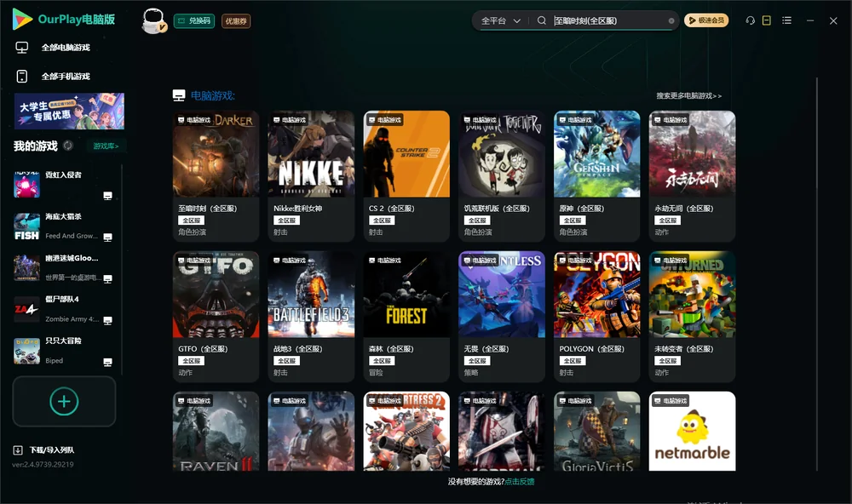
Task: Click into the search input field
Action: click(608, 20)
